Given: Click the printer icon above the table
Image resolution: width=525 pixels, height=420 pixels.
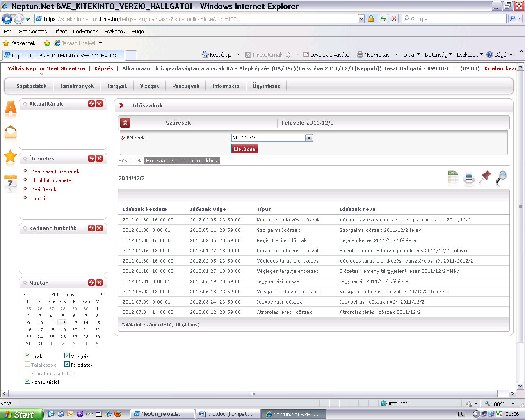Looking at the screenshot, I should coord(469,178).
